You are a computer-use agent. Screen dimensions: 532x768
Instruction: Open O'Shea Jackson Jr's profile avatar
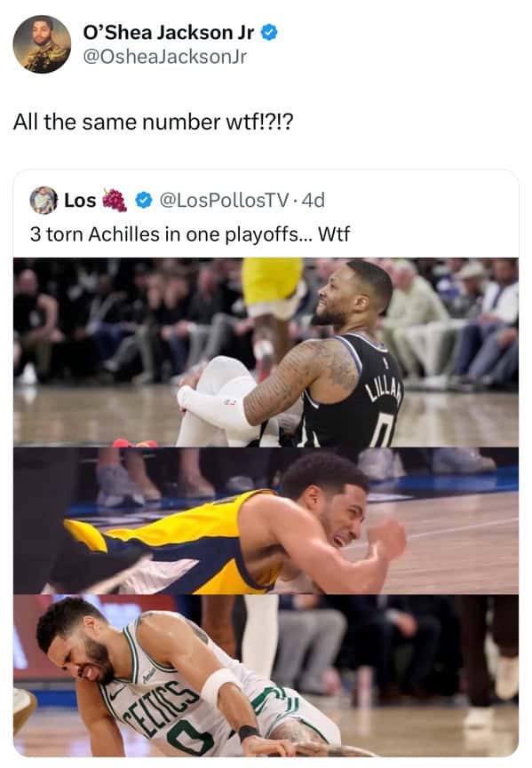pos(42,44)
